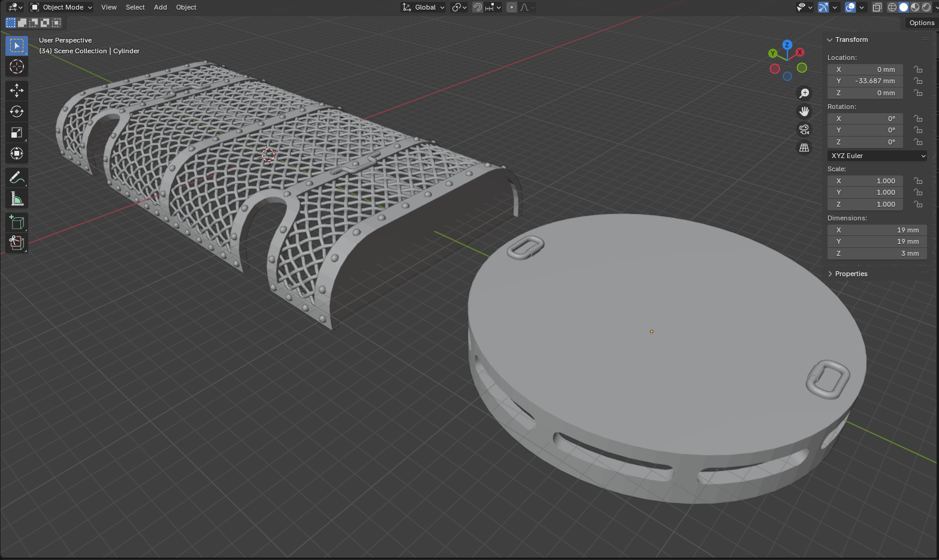The width and height of the screenshot is (939, 560).
Task: Expand the Properties panel section
Action: coord(851,274)
